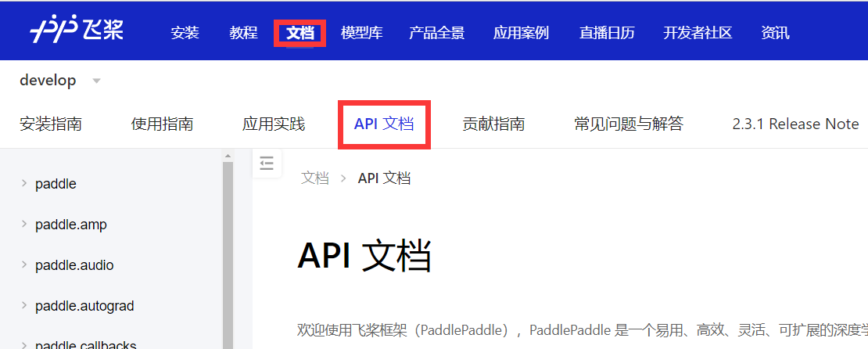
Task: Open the 安装 top navigation item
Action: [x=185, y=33]
